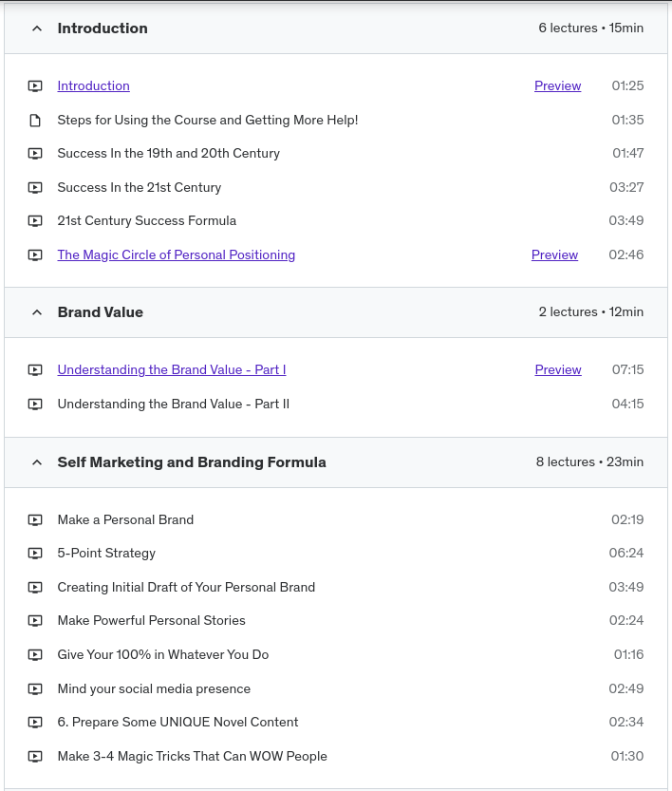Open 'The Magic Circle of Personal Positioning' link
Screen dimensions: 672x791
[x=176, y=255]
